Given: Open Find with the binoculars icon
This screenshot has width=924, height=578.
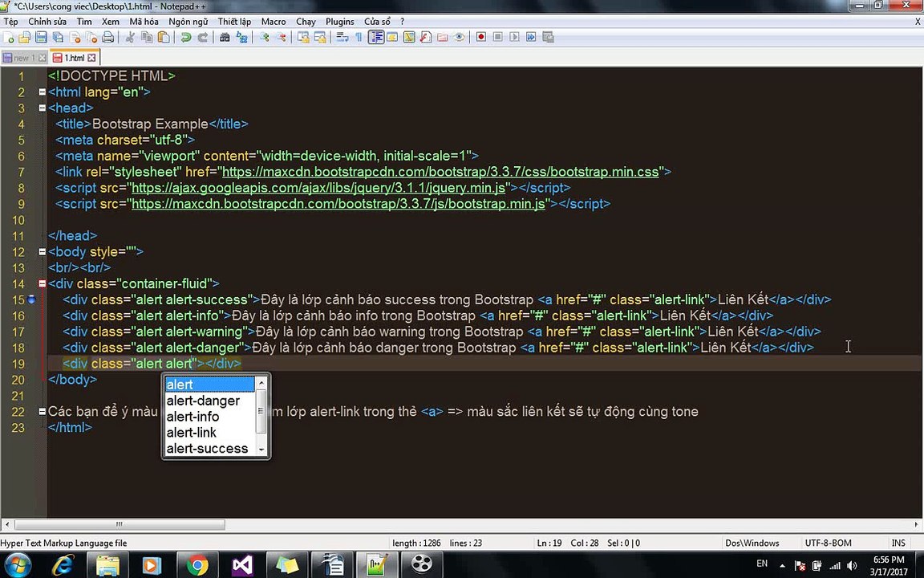Looking at the screenshot, I should [x=225, y=37].
